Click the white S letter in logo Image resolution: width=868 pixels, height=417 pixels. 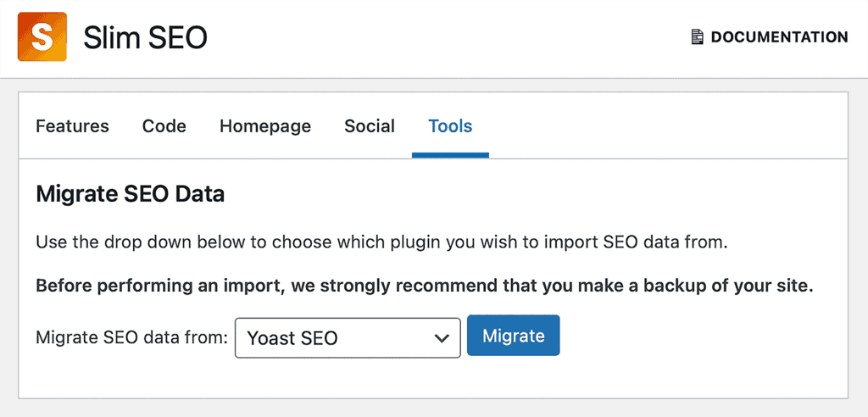pyautogui.click(x=42, y=38)
